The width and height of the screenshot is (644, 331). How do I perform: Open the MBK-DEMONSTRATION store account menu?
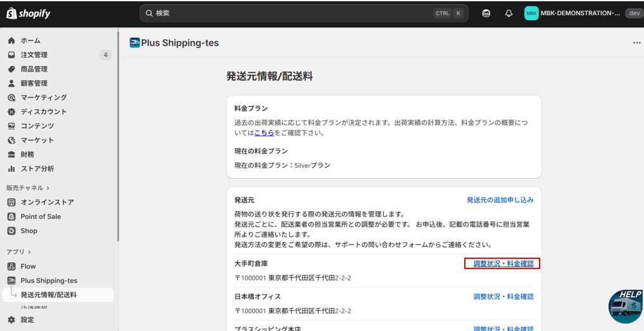coord(580,13)
